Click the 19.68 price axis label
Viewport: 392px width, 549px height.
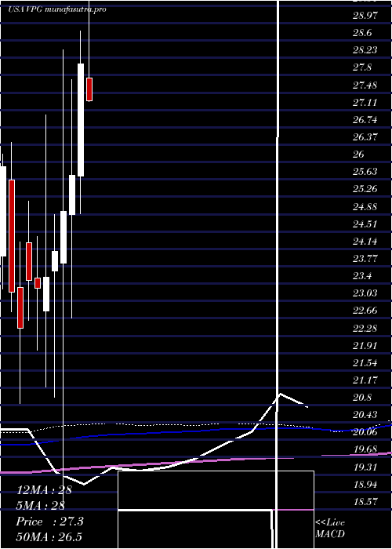[365, 450]
